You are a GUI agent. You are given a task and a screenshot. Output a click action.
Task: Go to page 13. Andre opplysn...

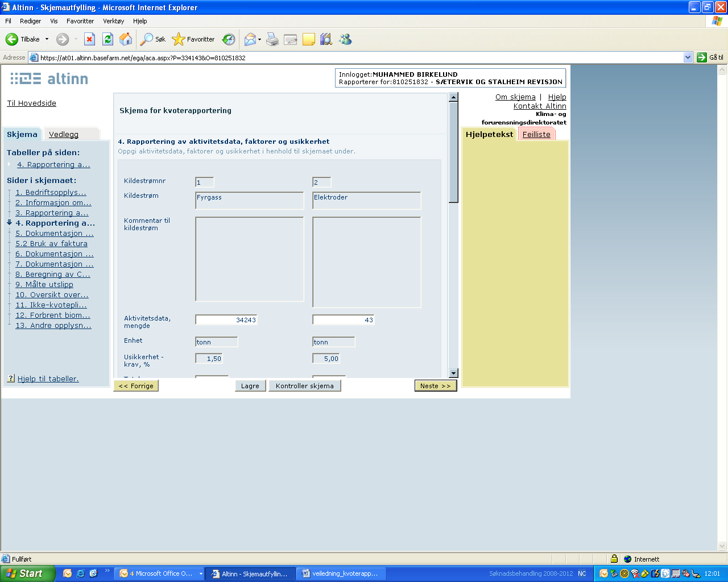coord(53,325)
